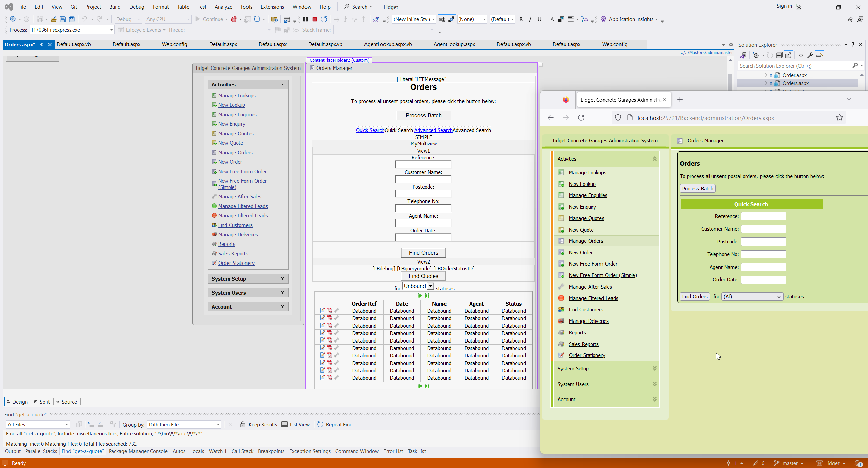Image resolution: width=868 pixels, height=468 pixels.
Task: Click the Reference input field in browser
Action: click(763, 216)
